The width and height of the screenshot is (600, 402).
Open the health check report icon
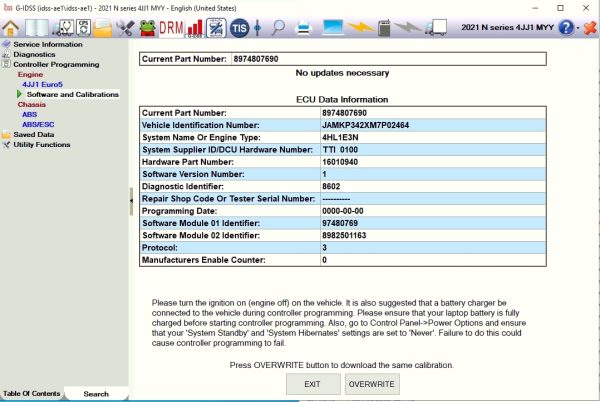pyautogui.click(x=216, y=28)
